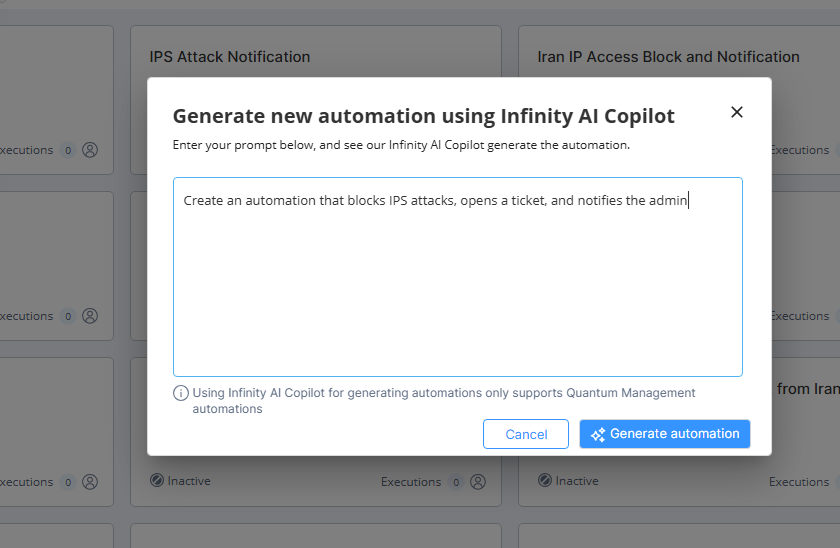Click inside the automation prompt text area
Viewport: 840px width, 548px height.
click(458, 277)
